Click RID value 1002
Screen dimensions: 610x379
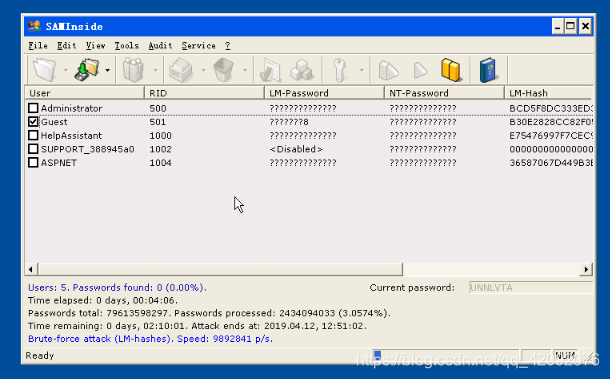(161, 149)
